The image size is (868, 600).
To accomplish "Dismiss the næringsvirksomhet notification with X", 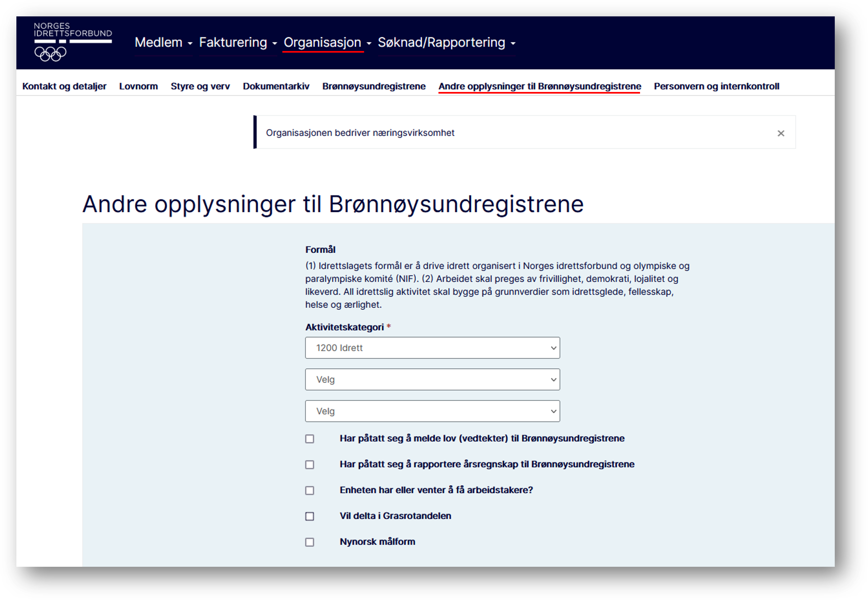I will point(780,133).
